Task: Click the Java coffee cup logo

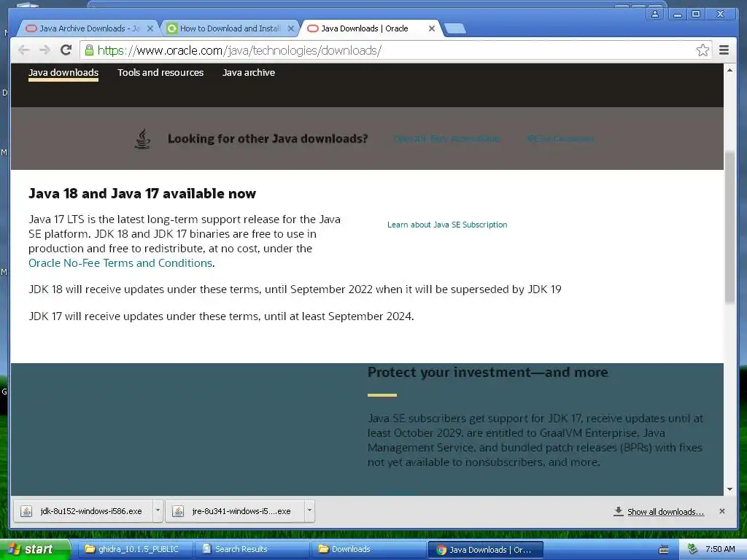Action: tap(142, 139)
